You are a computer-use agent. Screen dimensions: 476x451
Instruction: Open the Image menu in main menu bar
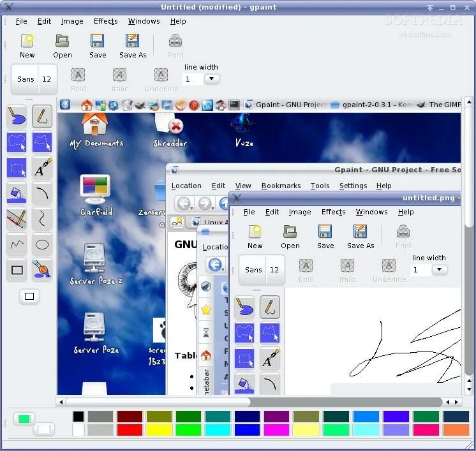click(72, 21)
